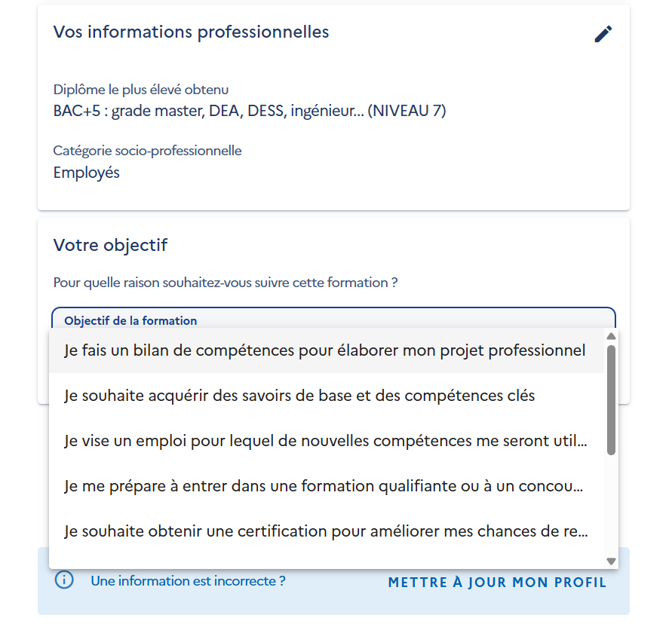Click the BAC+5 diploma value text

[250, 112]
